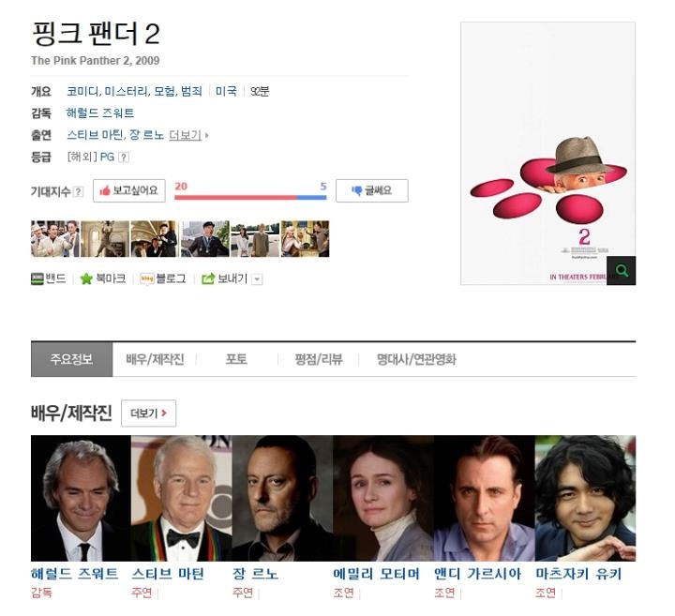Screen dimensions: 675x616
Task: Open the first movie still thumbnail
Action: click(x=55, y=239)
